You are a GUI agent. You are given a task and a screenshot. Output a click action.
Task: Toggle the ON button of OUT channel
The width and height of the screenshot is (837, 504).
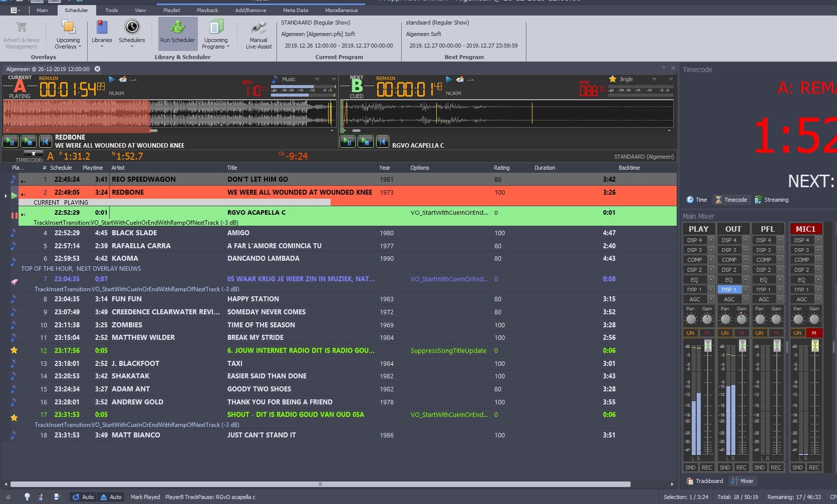point(725,333)
